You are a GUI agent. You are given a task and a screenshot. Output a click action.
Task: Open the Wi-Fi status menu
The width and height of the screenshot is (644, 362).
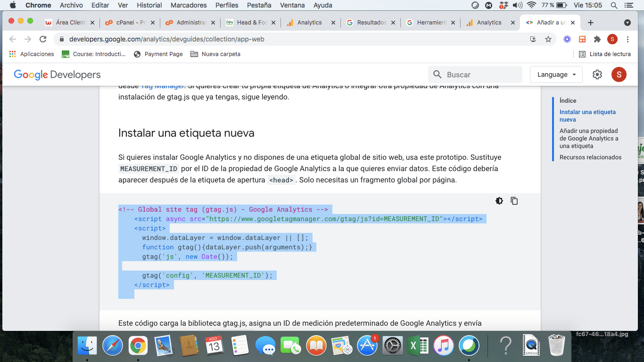[x=532, y=5]
